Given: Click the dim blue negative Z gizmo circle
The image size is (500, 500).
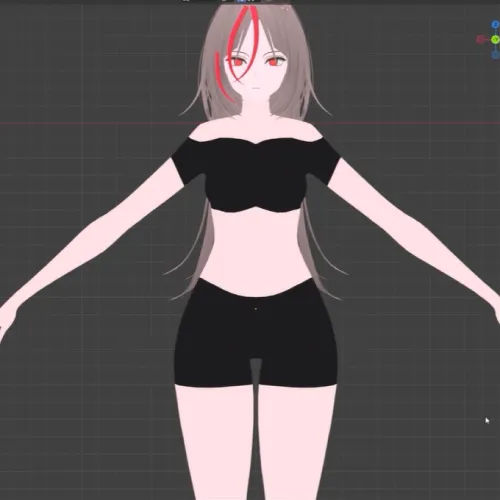Looking at the screenshot, I should click(496, 54).
